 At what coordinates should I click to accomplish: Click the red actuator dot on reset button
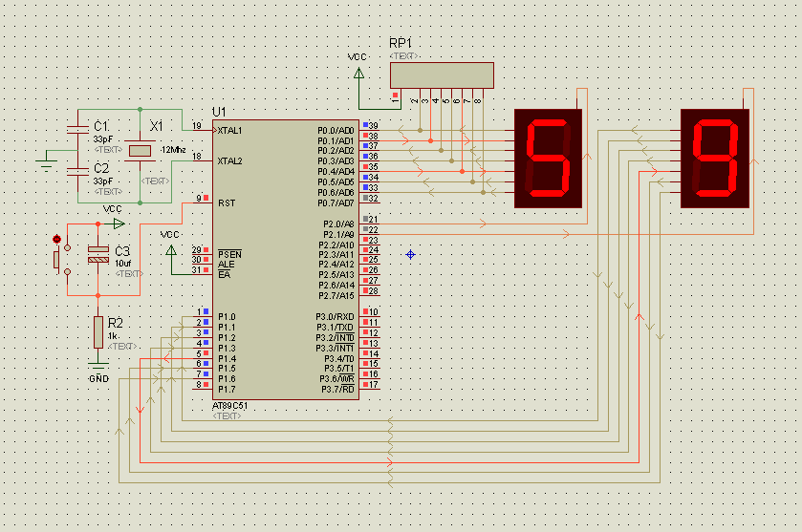click(56, 239)
